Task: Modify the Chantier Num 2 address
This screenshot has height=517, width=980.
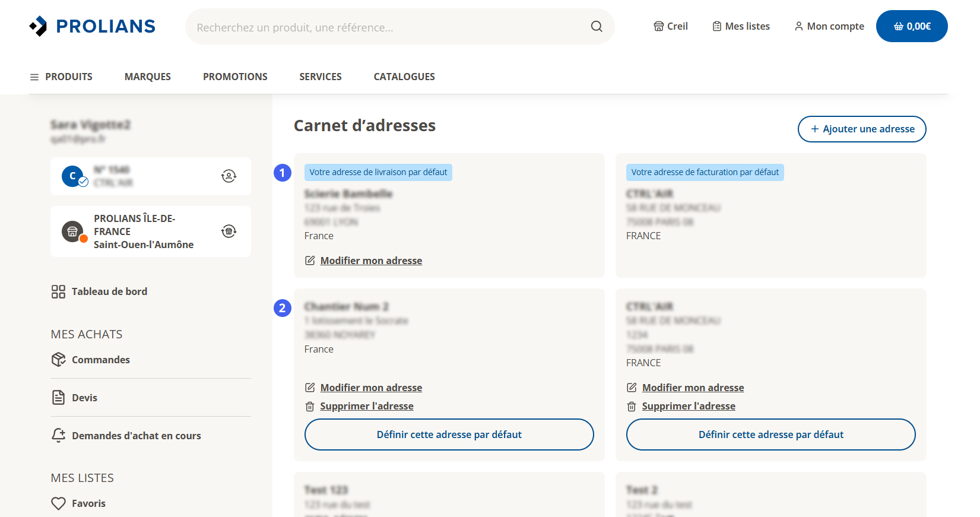Action: point(371,388)
